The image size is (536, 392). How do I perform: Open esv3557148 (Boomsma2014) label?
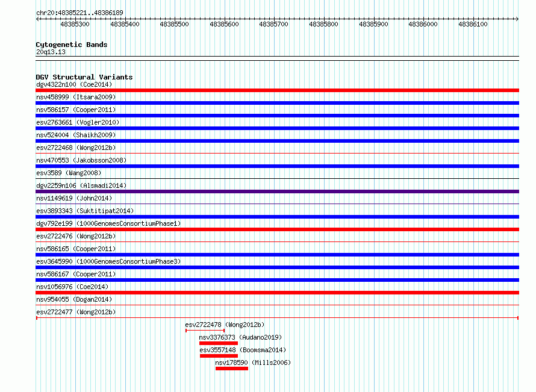[x=243, y=350]
